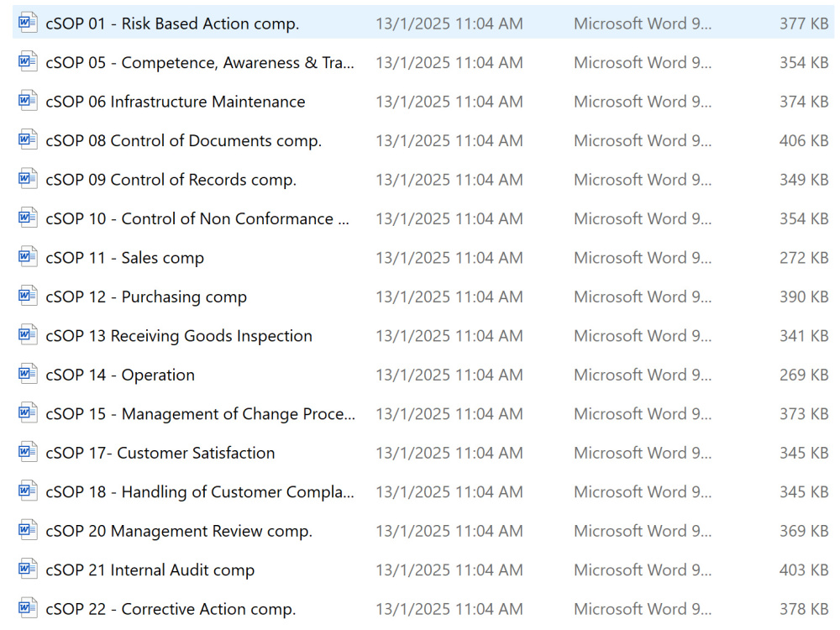
Task: Click the 369 KB size value
Action: [804, 532]
